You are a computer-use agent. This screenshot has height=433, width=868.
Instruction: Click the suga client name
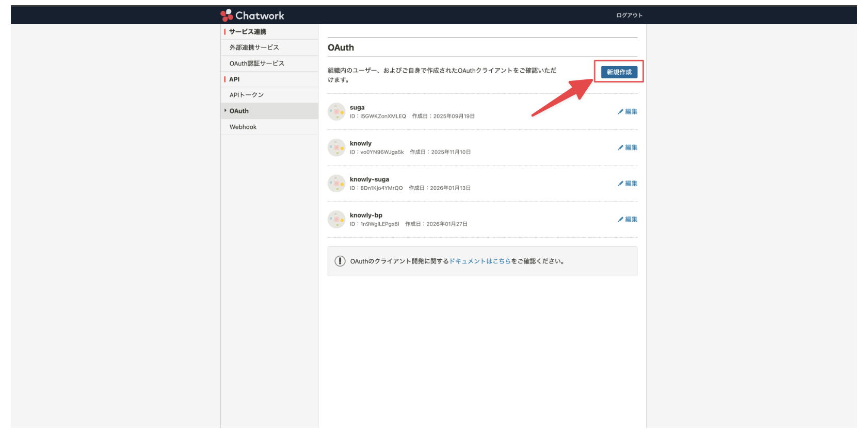point(357,108)
